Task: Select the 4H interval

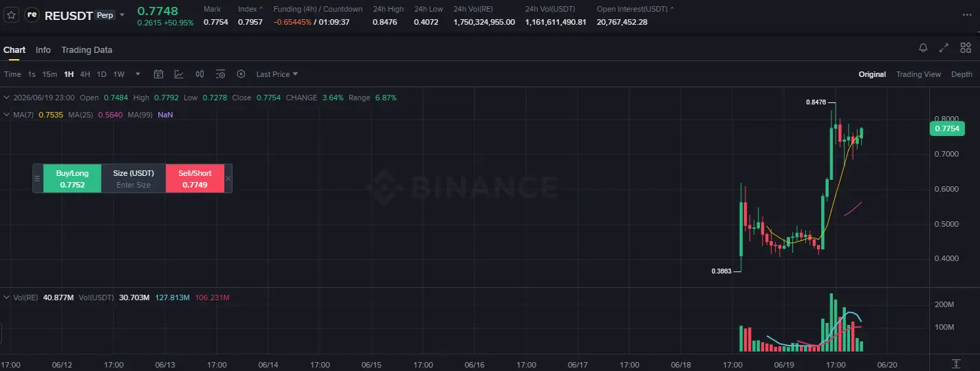Action: [85, 74]
